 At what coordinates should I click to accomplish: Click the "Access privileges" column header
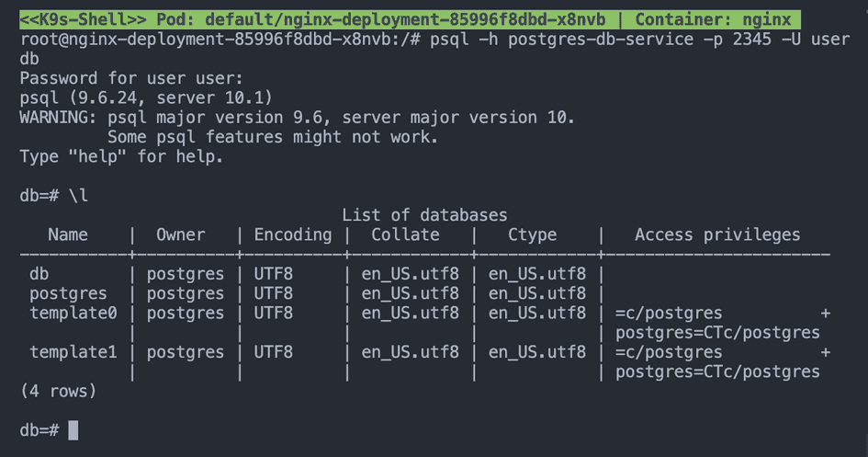pos(717,235)
